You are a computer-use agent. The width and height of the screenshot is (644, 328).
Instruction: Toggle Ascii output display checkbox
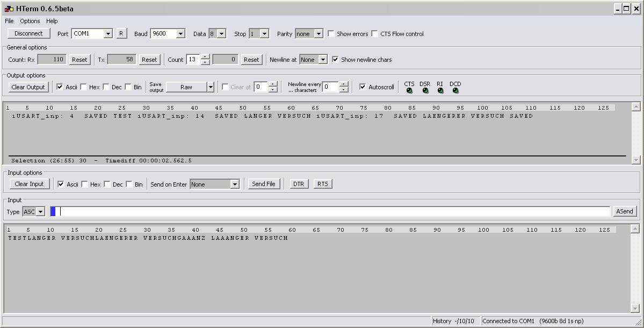(x=60, y=87)
